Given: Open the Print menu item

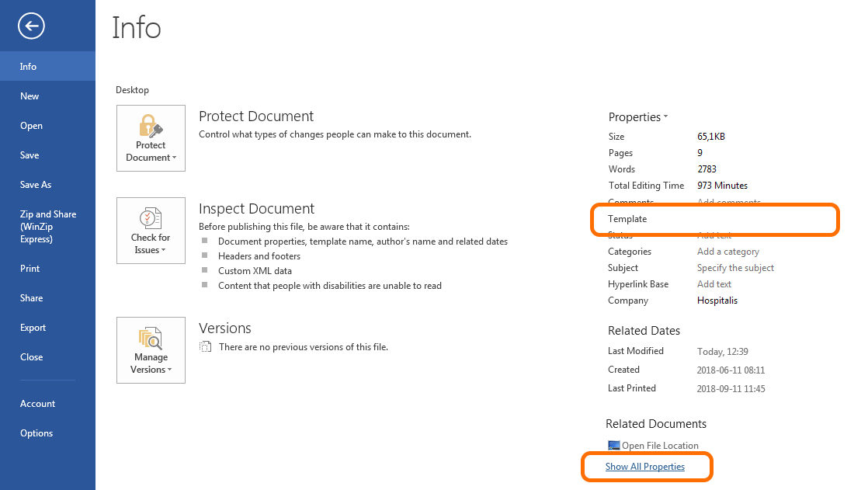Looking at the screenshot, I should [x=30, y=269].
